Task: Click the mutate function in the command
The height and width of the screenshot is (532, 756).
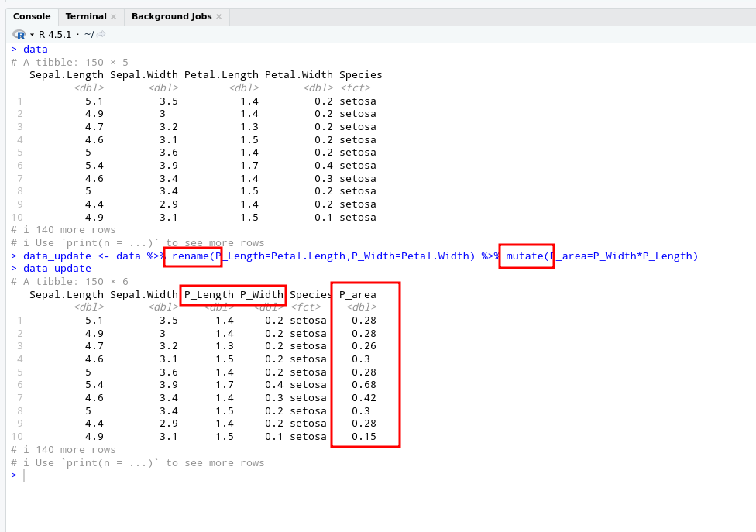Action: (x=526, y=256)
